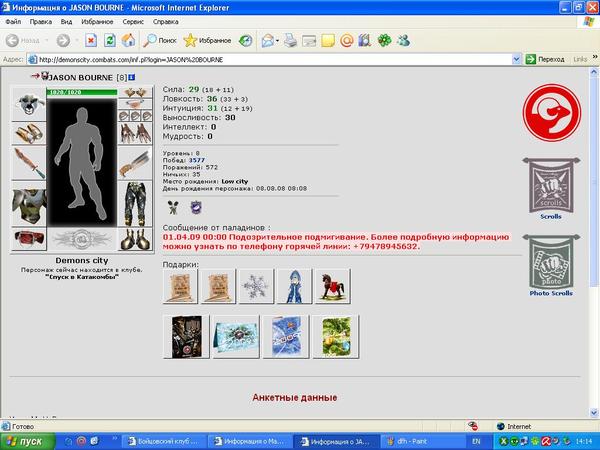Open the Избранное favorites star button
The image size is (600, 450).
click(x=207, y=40)
